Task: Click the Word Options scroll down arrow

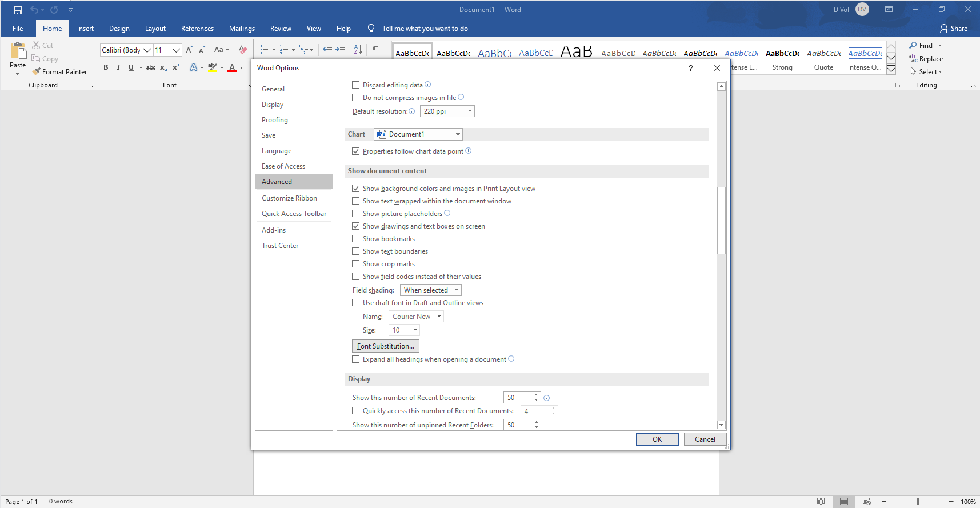Action: (721, 425)
